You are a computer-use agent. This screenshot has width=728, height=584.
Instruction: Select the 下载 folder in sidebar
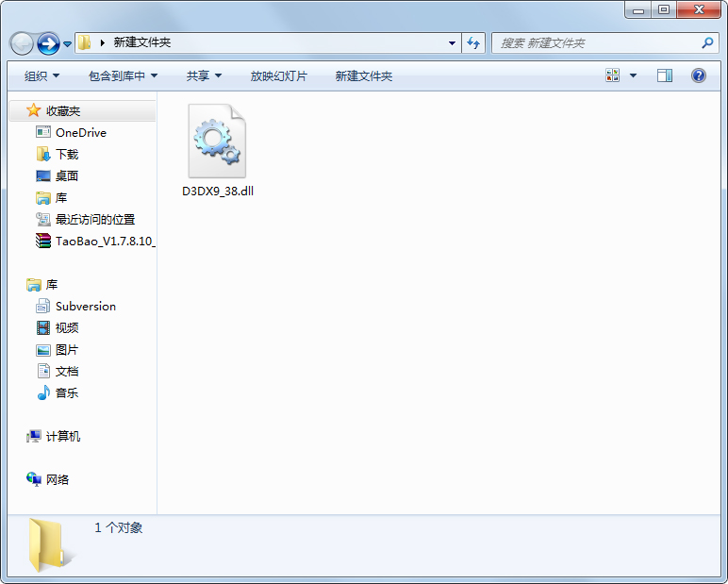click(66, 155)
